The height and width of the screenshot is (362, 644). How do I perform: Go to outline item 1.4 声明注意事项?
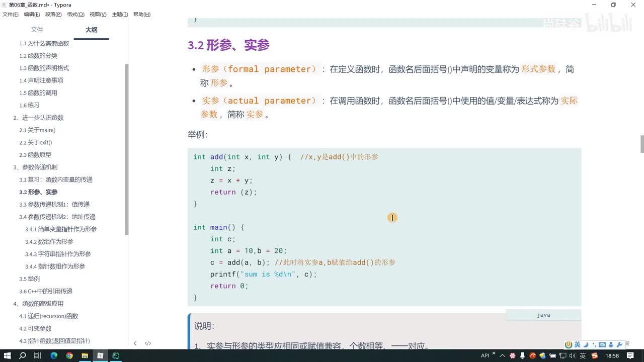(x=41, y=80)
